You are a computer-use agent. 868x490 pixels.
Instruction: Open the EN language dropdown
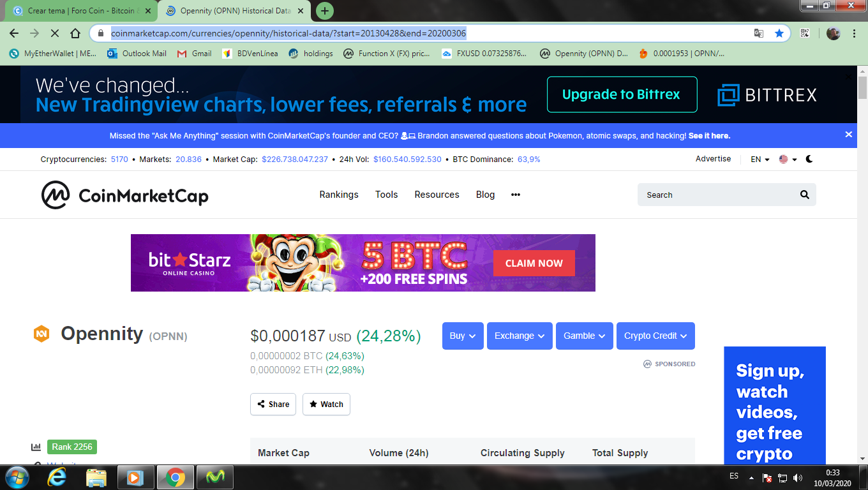tap(759, 159)
